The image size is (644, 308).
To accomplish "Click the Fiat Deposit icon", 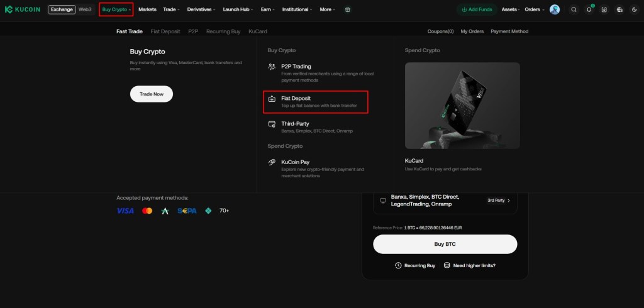I will (x=272, y=99).
